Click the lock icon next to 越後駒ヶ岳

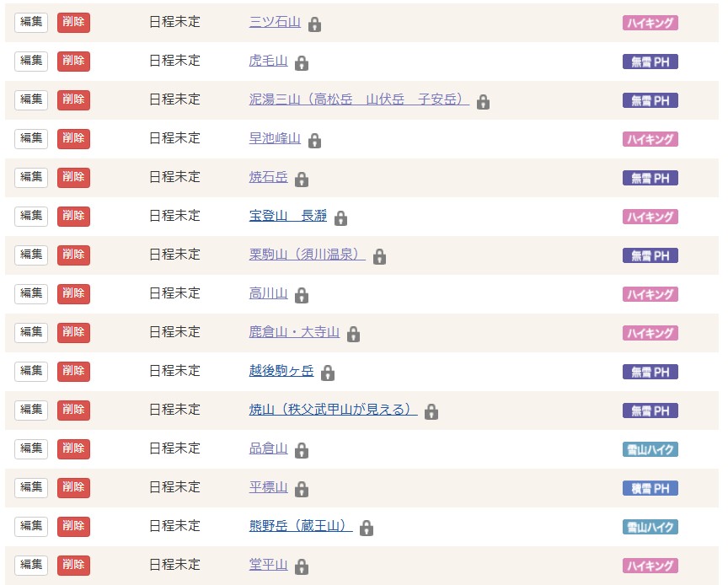tap(328, 373)
